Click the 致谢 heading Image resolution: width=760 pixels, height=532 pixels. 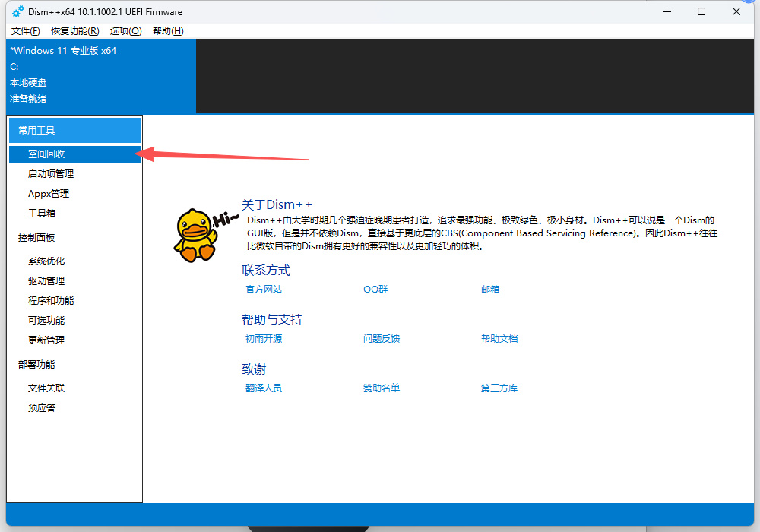coord(254,369)
